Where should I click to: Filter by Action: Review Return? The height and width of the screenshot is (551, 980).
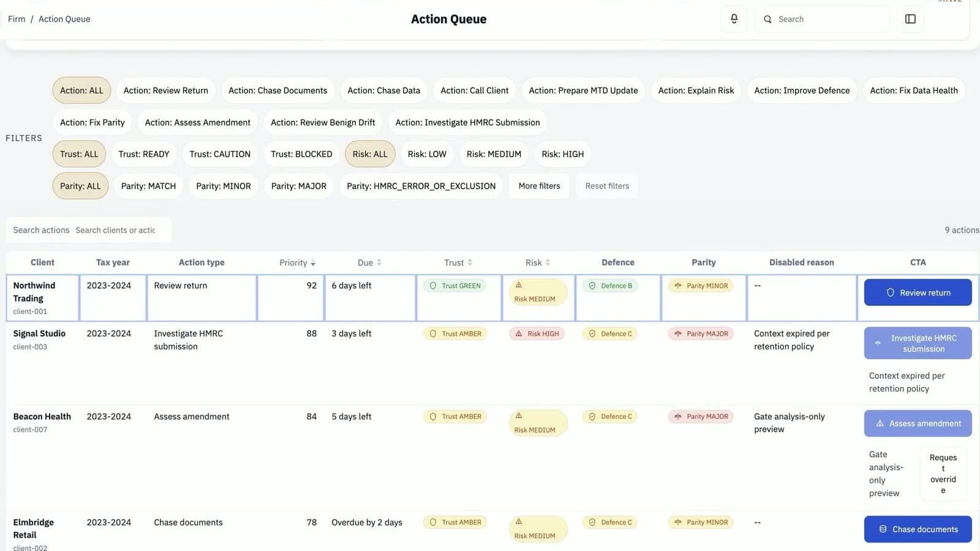tap(165, 91)
